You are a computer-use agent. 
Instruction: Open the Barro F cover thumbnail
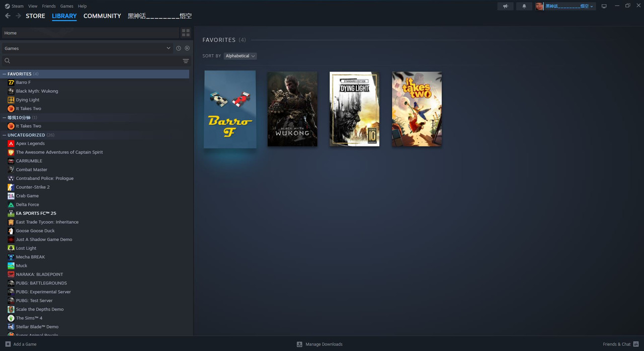click(230, 109)
